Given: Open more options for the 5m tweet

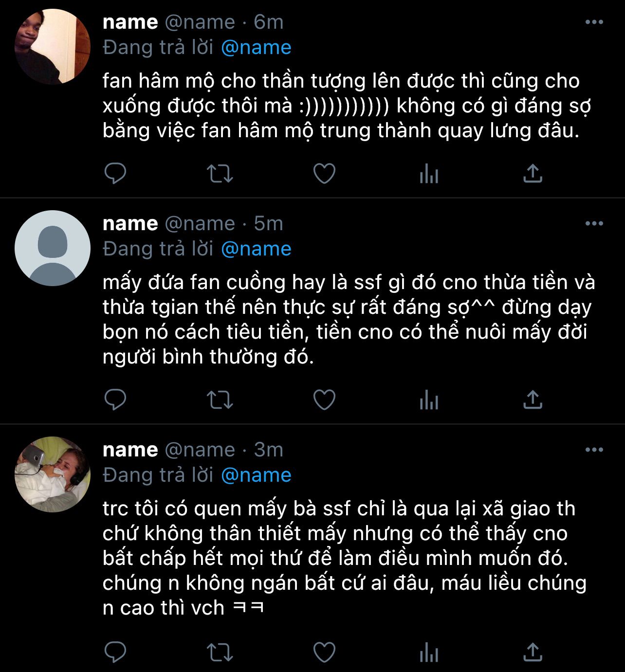Looking at the screenshot, I should 594,224.
